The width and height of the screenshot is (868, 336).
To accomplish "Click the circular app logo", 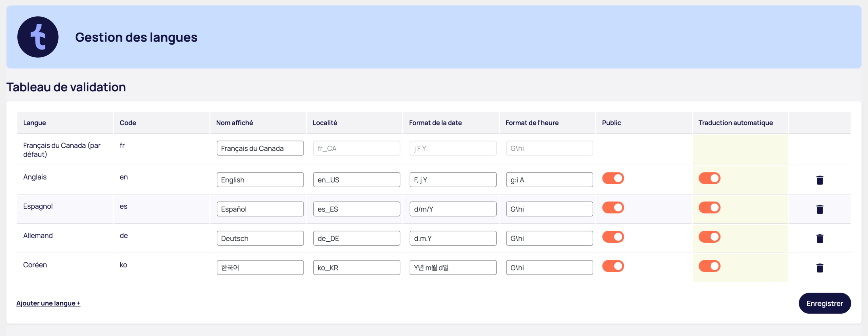I will [38, 37].
